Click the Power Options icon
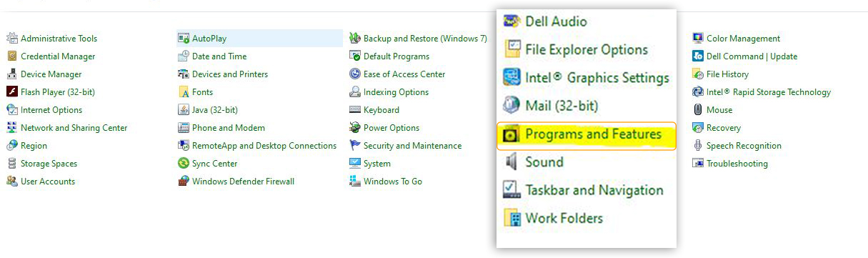Viewport: 868px width, 258px height. (355, 128)
